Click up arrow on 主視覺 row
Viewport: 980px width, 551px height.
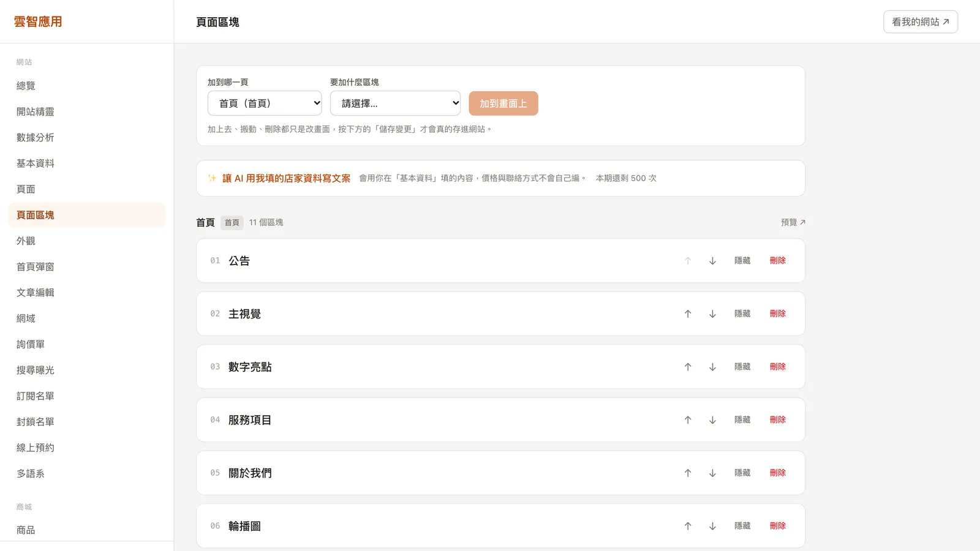click(x=688, y=314)
